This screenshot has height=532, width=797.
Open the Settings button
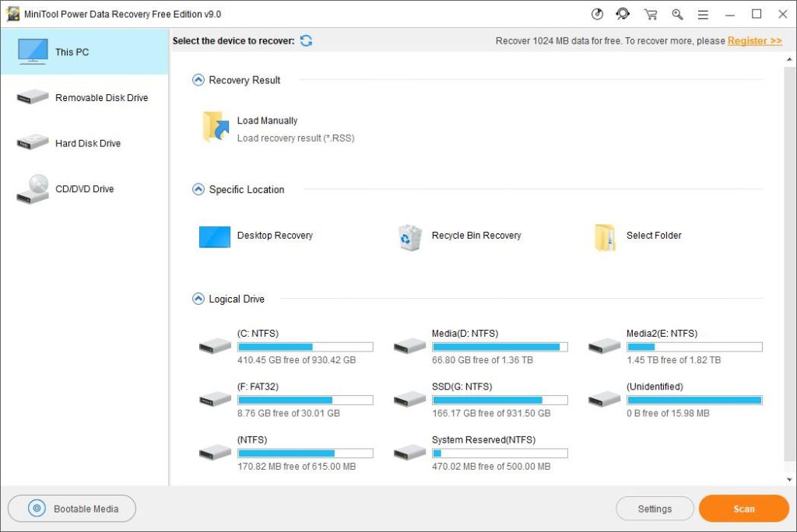[655, 509]
